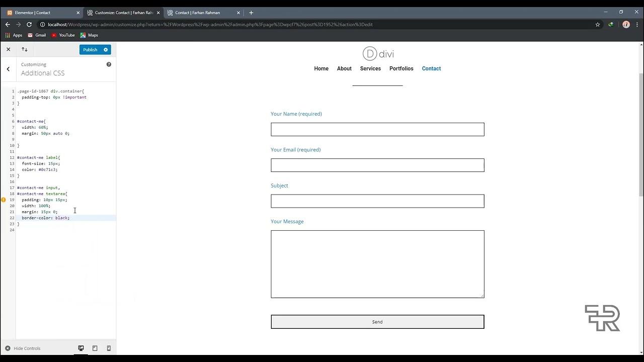Open the Additional CSS help icon
Viewport: 644px width, 362px height.
point(109,64)
